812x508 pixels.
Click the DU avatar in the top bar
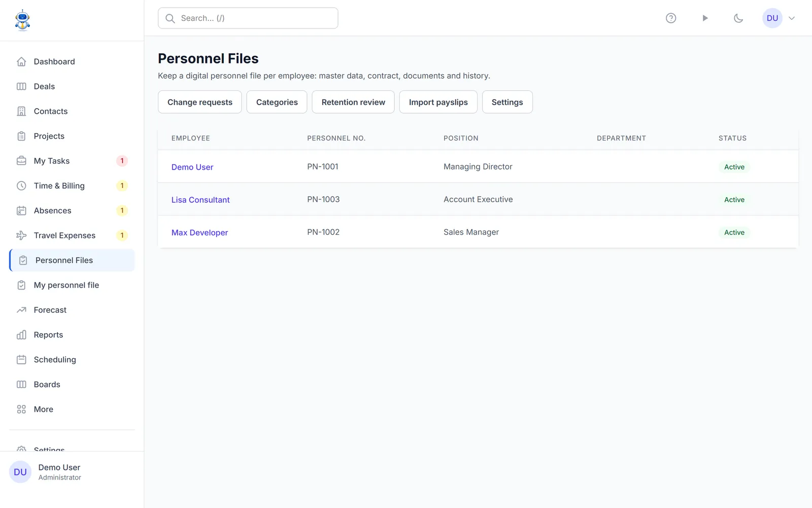[772, 18]
